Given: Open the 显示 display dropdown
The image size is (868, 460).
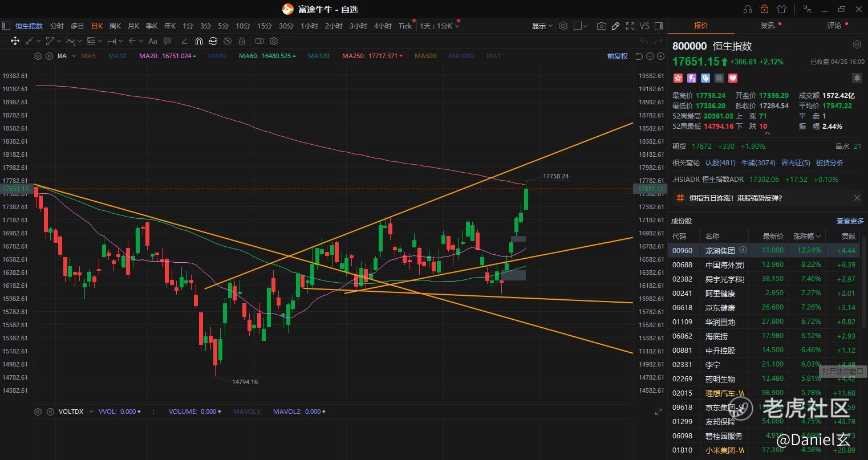Looking at the screenshot, I should [542, 26].
